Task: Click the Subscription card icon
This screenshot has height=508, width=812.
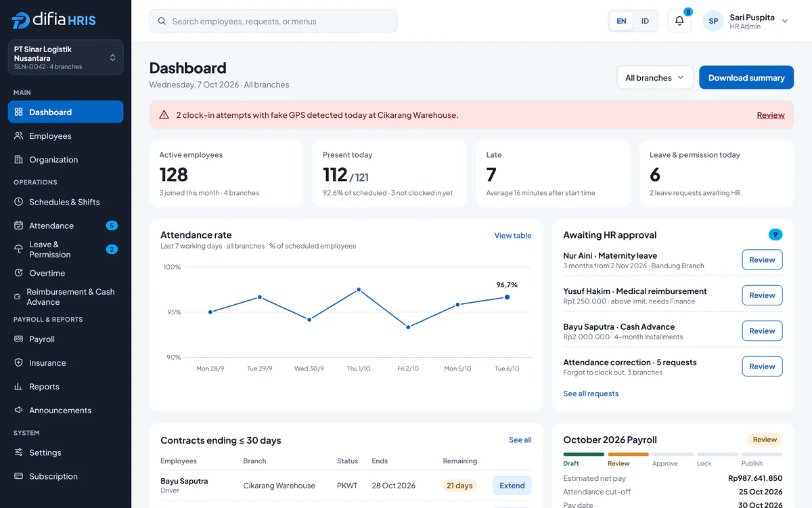Action: tap(19, 476)
